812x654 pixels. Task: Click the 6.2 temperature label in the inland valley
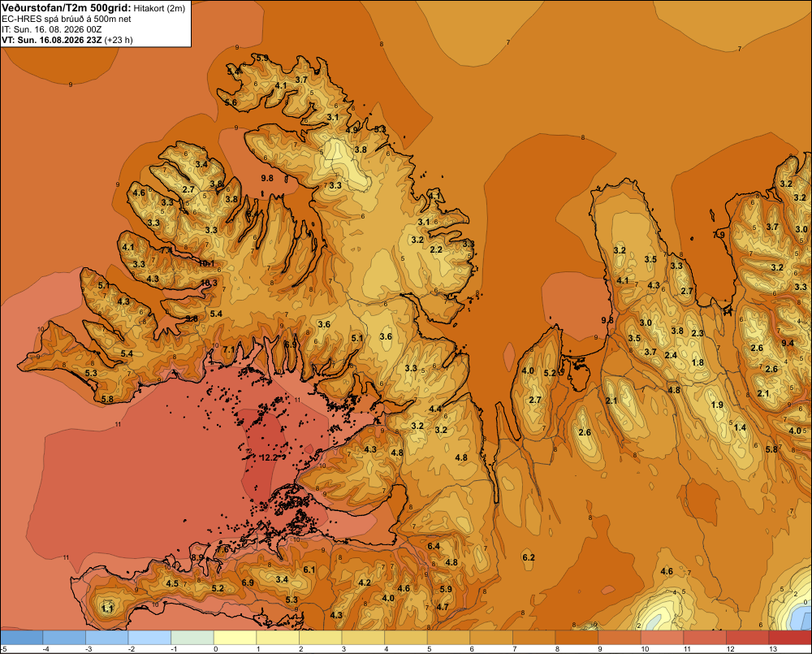point(529,557)
